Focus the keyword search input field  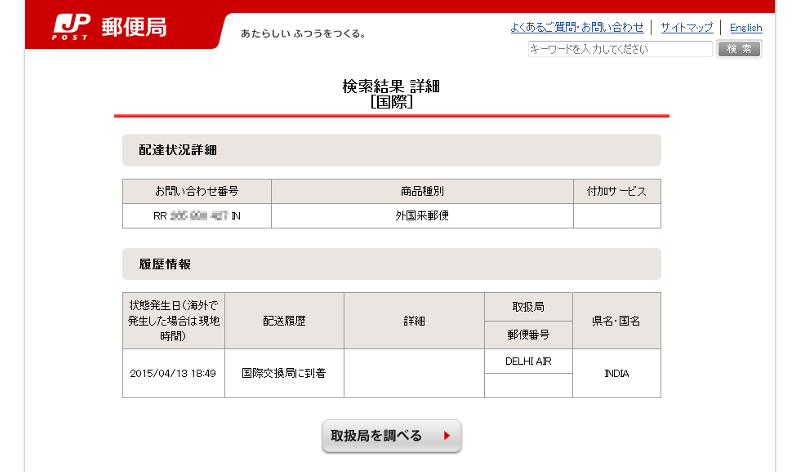coord(619,49)
